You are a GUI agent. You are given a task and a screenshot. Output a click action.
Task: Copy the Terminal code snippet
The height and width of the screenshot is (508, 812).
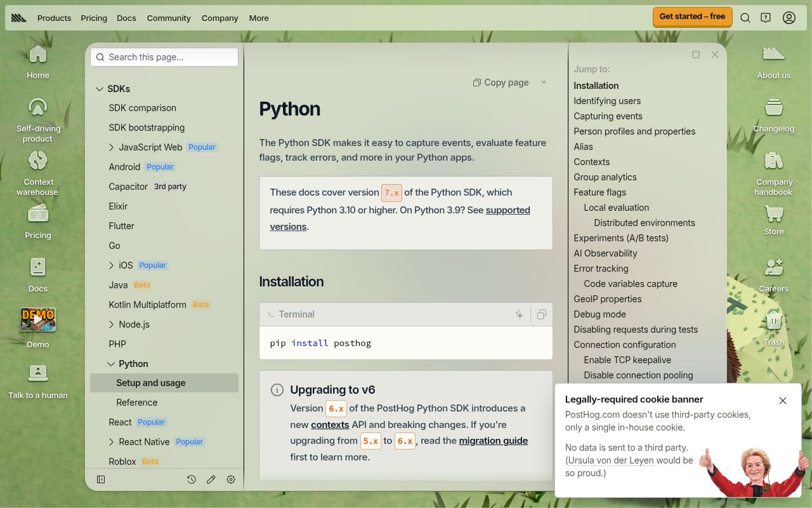[x=542, y=314]
